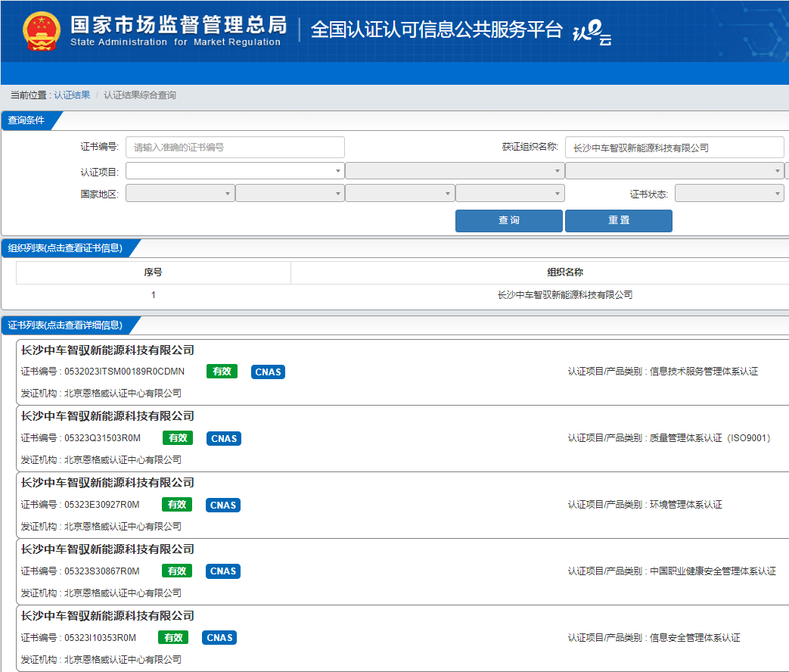Screen dimensions: 789x672
Task: Open the third 国家地区 dropdown
Action: coord(399,193)
